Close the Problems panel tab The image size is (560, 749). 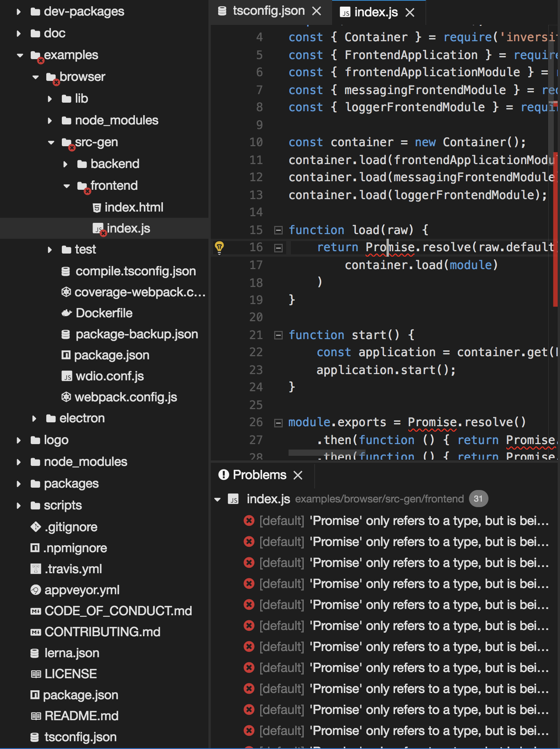coord(298,475)
